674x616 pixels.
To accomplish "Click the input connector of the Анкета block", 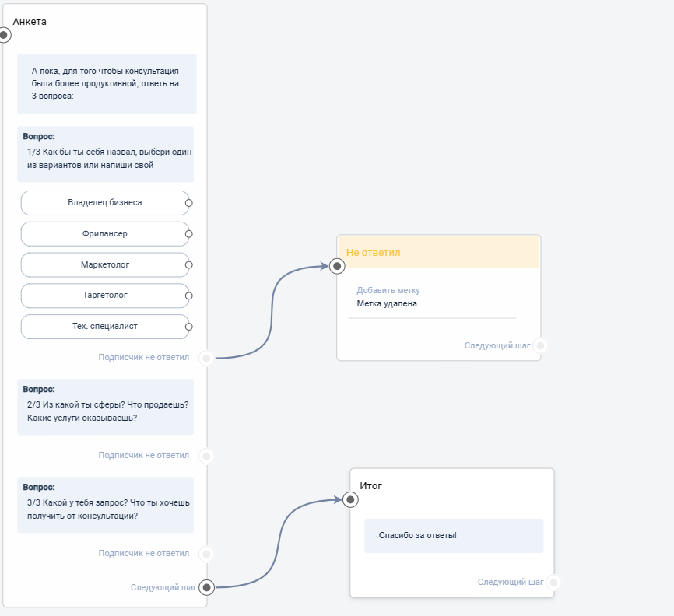I will pos(4,35).
